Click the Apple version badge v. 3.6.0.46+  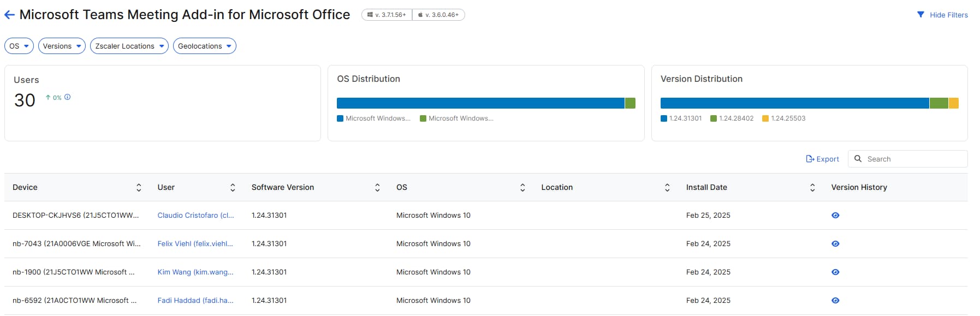point(438,15)
